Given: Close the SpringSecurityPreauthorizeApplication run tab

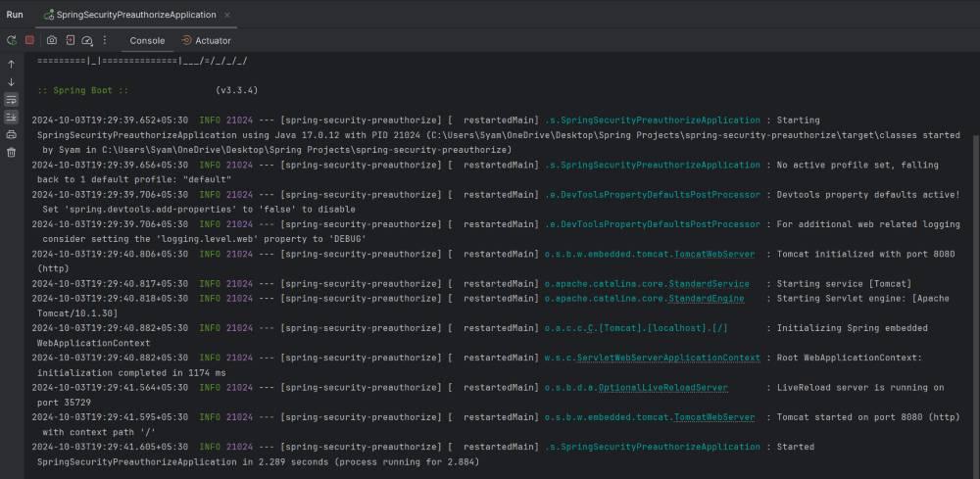Looking at the screenshot, I should pyautogui.click(x=227, y=15).
